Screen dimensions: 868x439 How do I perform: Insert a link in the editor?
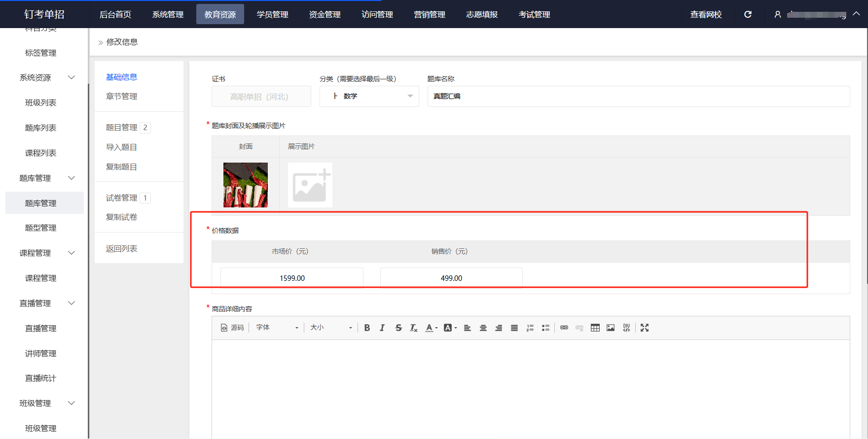(x=564, y=328)
